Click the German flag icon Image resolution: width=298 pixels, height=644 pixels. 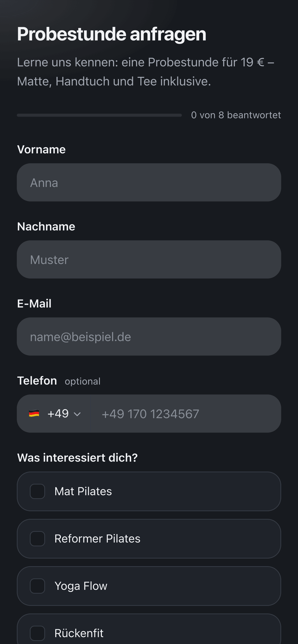(x=34, y=414)
